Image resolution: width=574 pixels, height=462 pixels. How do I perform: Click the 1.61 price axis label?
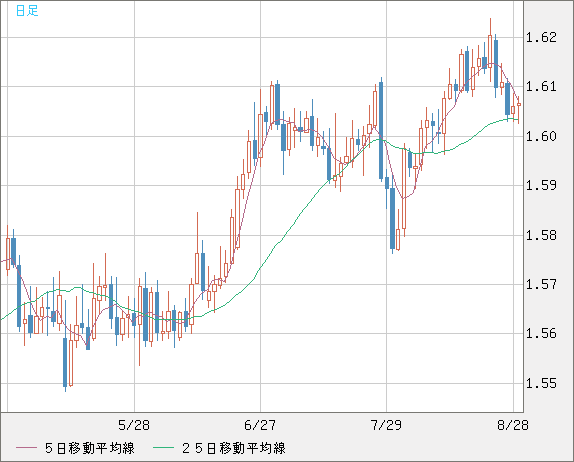(x=541, y=87)
